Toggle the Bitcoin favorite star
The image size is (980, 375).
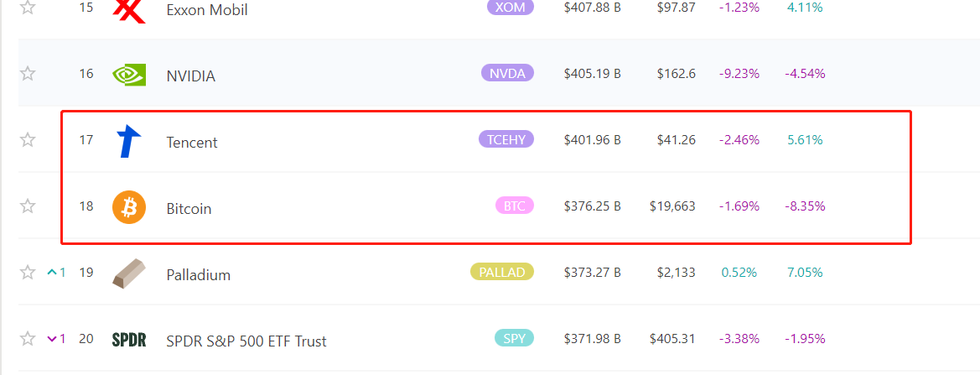28,206
